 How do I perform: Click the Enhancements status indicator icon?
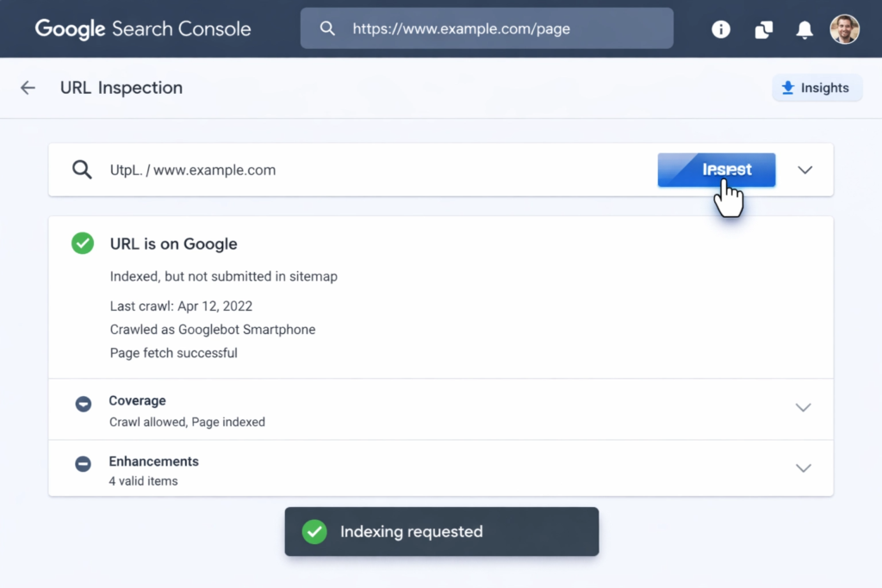point(83,464)
